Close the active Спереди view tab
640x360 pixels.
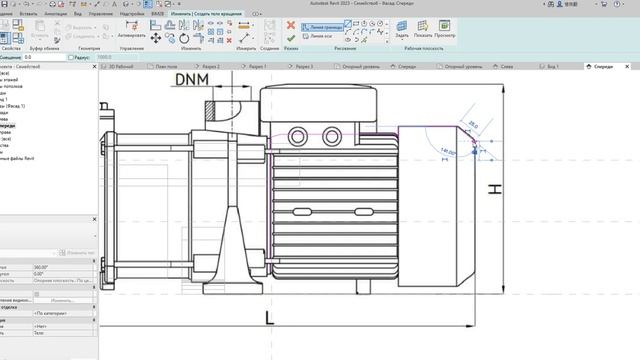coord(627,66)
